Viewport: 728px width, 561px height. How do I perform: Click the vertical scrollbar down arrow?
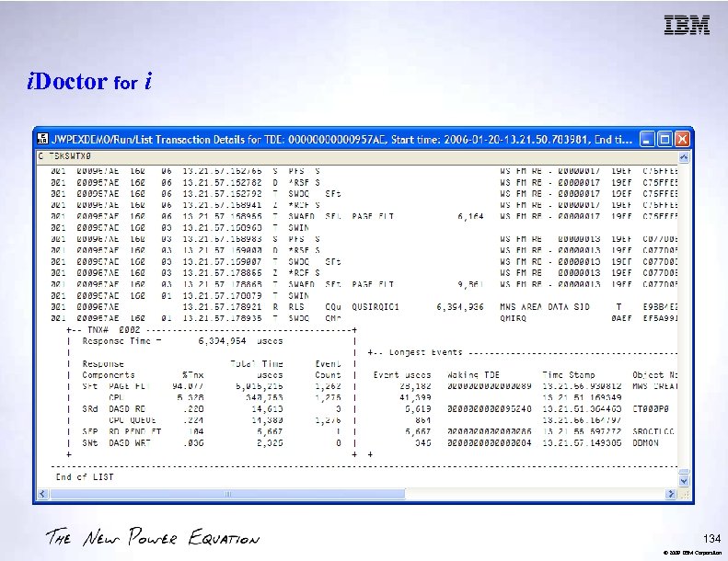tap(684, 481)
